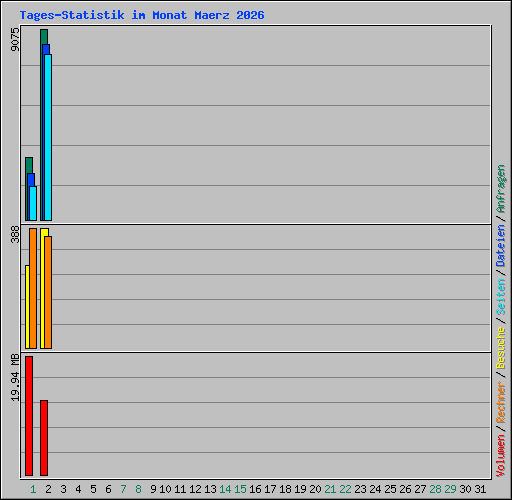Click the 'Dateien' legend label

coord(501,246)
